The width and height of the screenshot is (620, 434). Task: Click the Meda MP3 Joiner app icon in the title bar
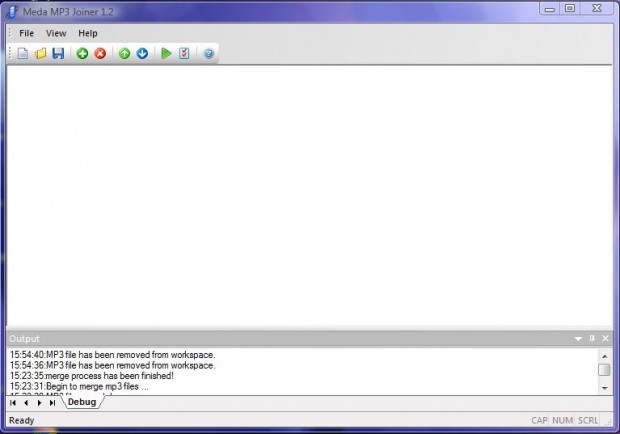(x=12, y=11)
